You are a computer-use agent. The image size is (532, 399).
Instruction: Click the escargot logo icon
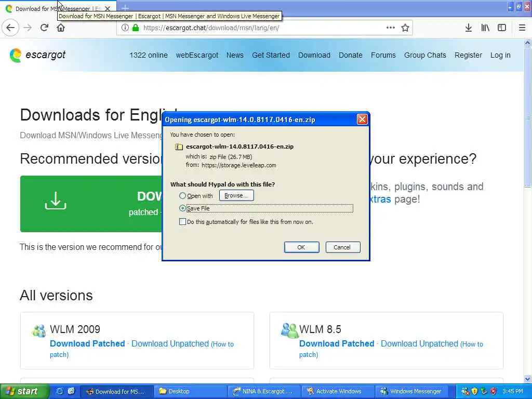point(16,55)
